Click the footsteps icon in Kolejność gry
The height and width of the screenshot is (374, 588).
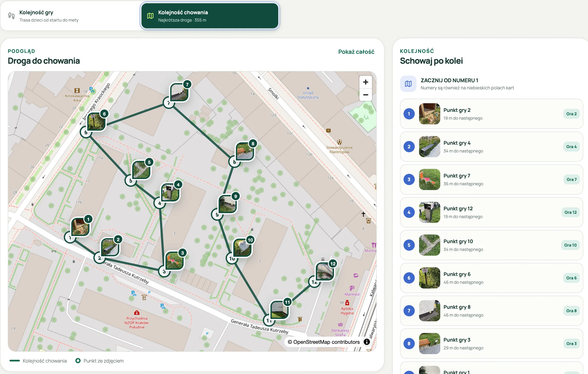(11, 16)
